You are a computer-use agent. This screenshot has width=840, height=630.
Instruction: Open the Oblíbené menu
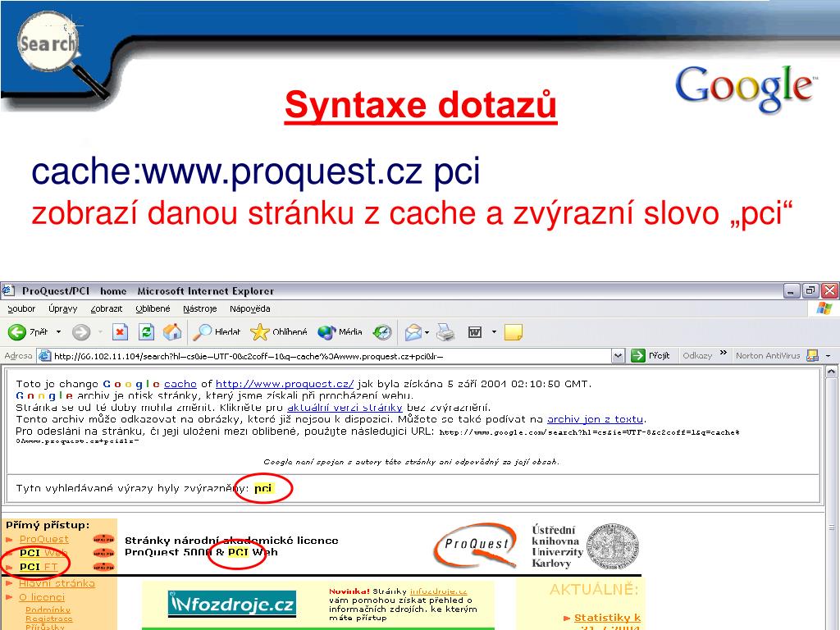point(153,308)
